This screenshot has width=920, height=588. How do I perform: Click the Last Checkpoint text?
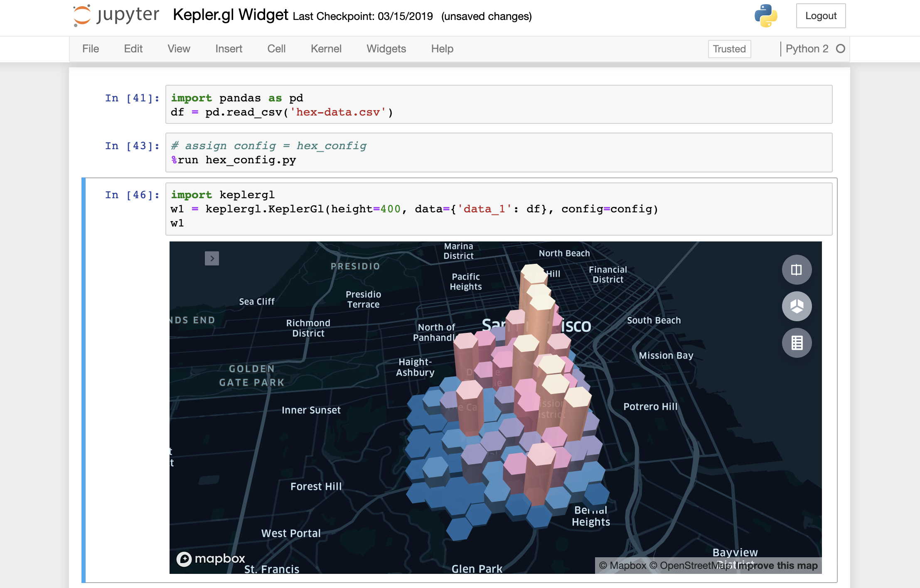[362, 16]
